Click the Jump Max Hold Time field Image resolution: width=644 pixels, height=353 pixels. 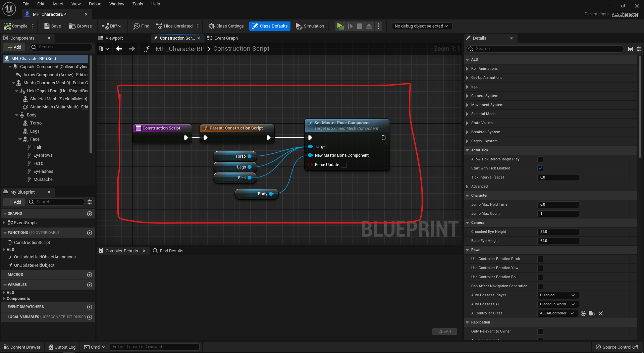558,205
